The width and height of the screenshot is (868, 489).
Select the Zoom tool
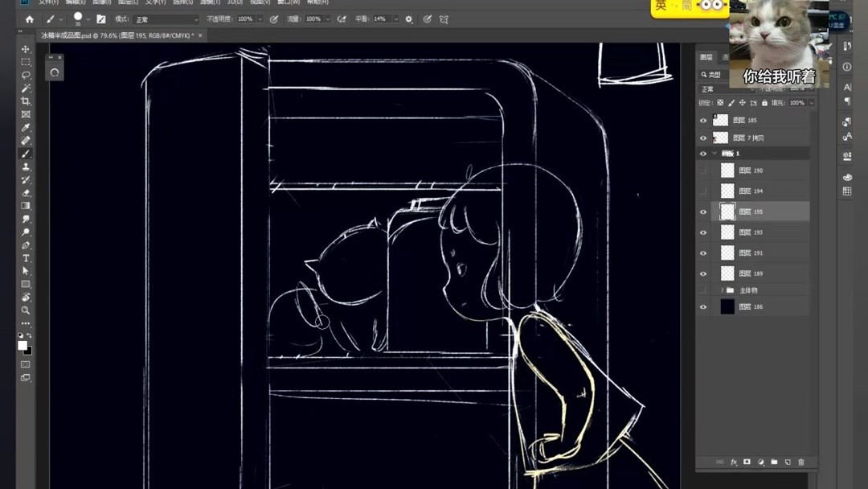click(26, 310)
